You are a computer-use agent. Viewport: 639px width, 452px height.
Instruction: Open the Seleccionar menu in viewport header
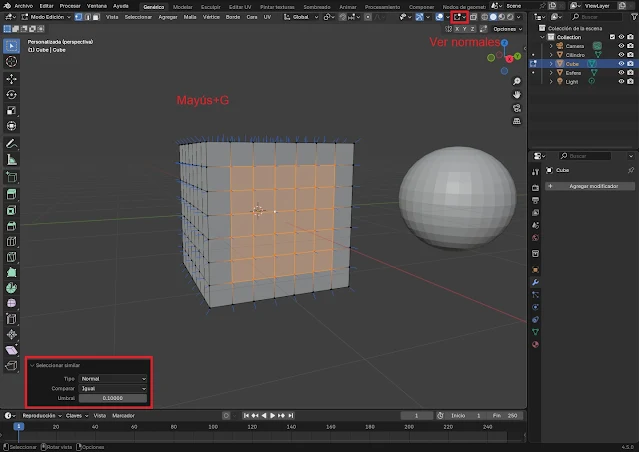138,17
